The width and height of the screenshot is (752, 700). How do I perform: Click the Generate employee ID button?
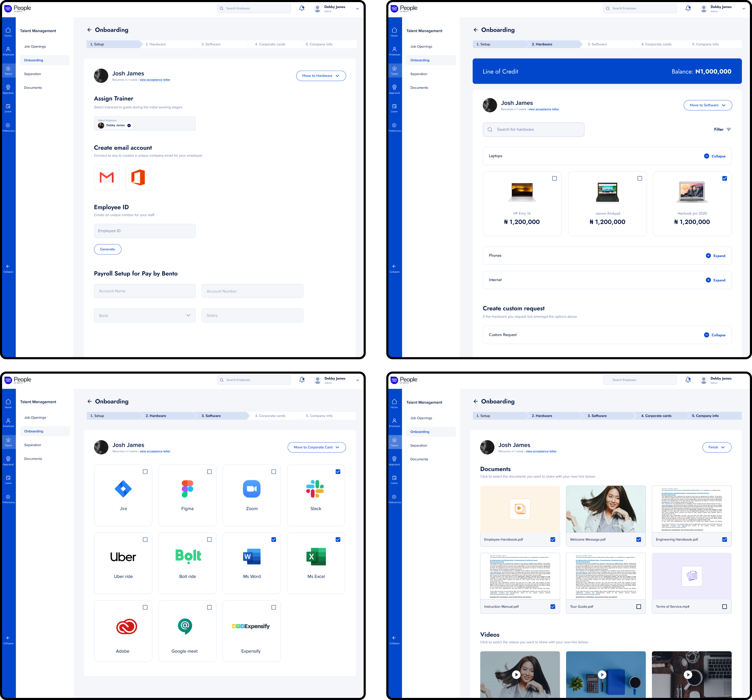[x=108, y=249]
